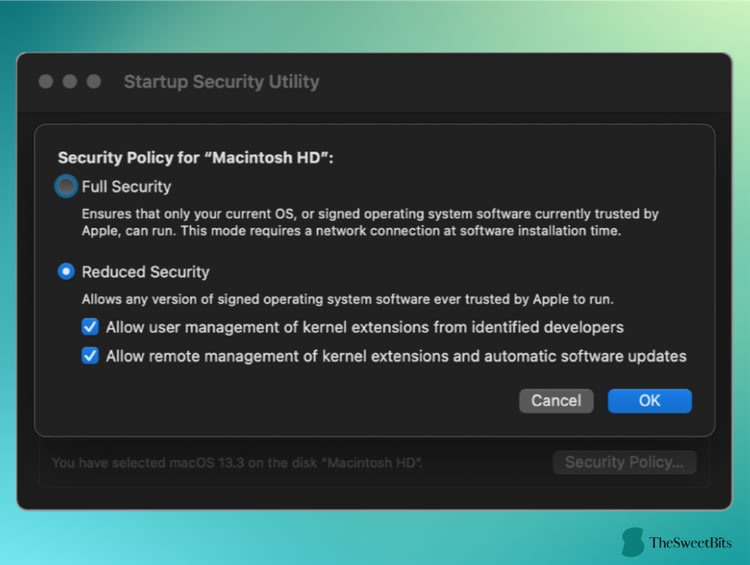Zoom the Startup Security Utility window
Screen dimensions: 750x565
(x=94, y=81)
